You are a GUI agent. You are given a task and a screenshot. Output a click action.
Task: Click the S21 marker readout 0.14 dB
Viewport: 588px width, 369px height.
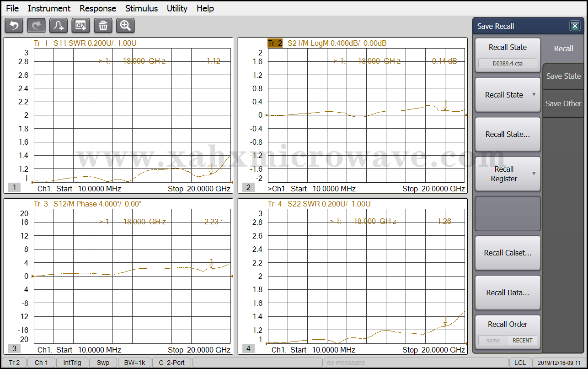444,61
